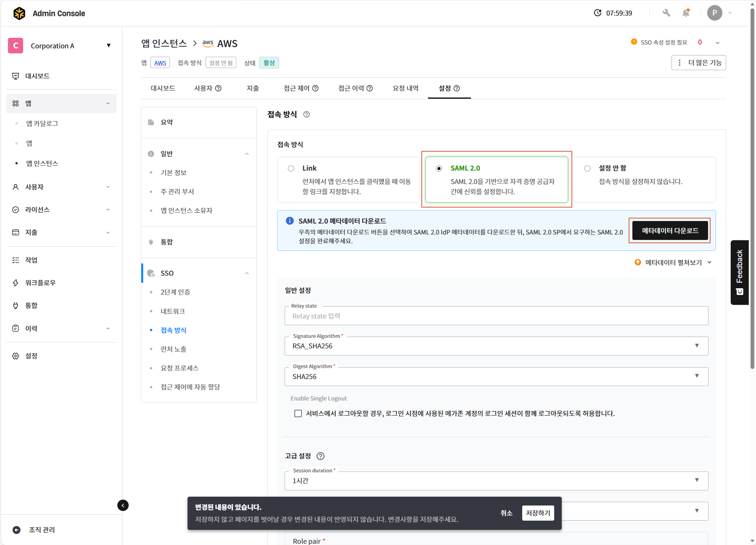Select the Link connection method radio

click(291, 169)
